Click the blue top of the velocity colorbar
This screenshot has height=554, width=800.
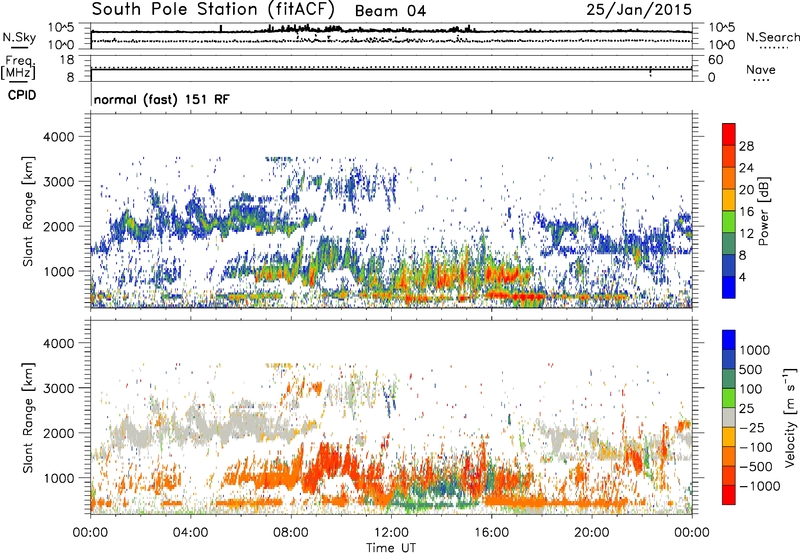click(x=729, y=340)
